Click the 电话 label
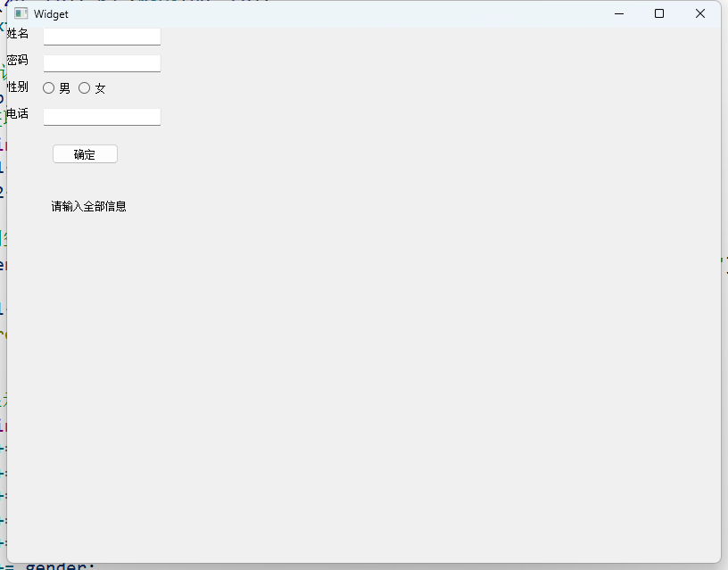The width and height of the screenshot is (728, 570). coord(18,113)
